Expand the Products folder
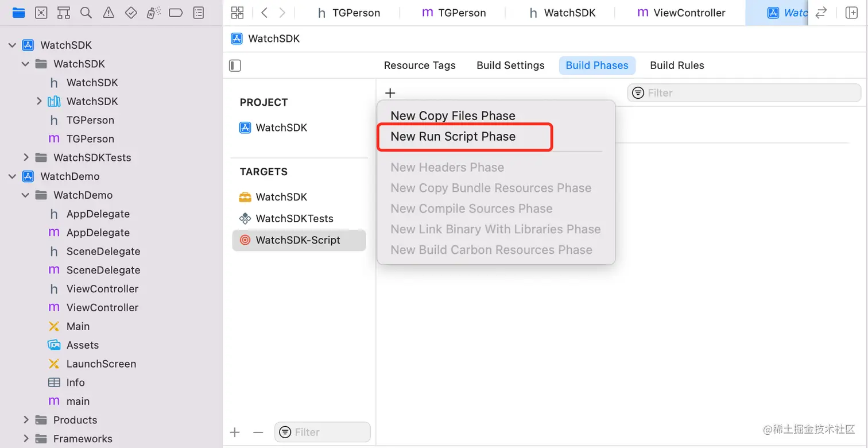Image resolution: width=868 pixels, height=448 pixels. pos(26,420)
